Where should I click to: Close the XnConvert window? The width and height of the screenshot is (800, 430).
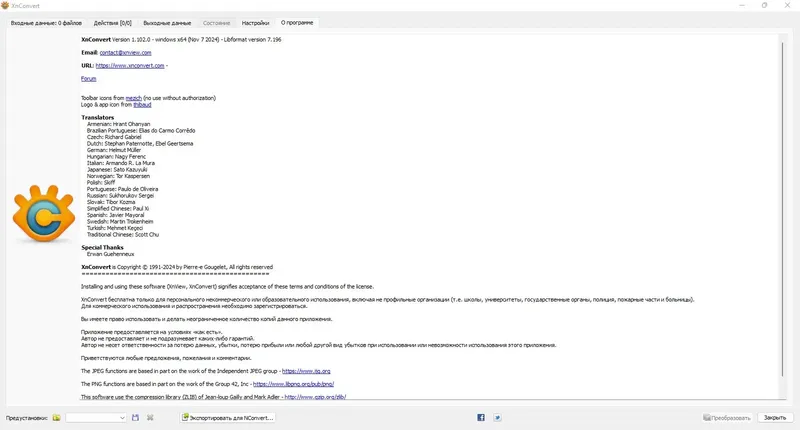[787, 5]
